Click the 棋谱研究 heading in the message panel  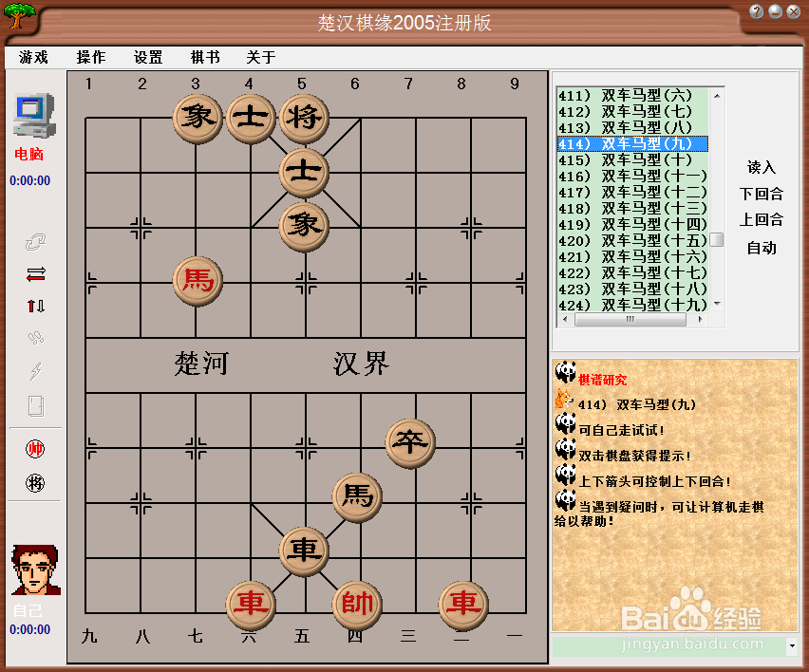click(x=603, y=380)
